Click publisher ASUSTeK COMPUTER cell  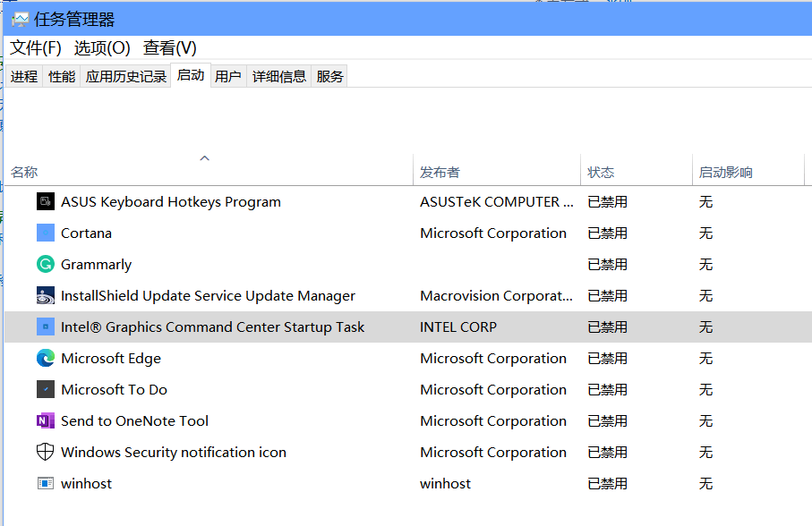tap(497, 201)
